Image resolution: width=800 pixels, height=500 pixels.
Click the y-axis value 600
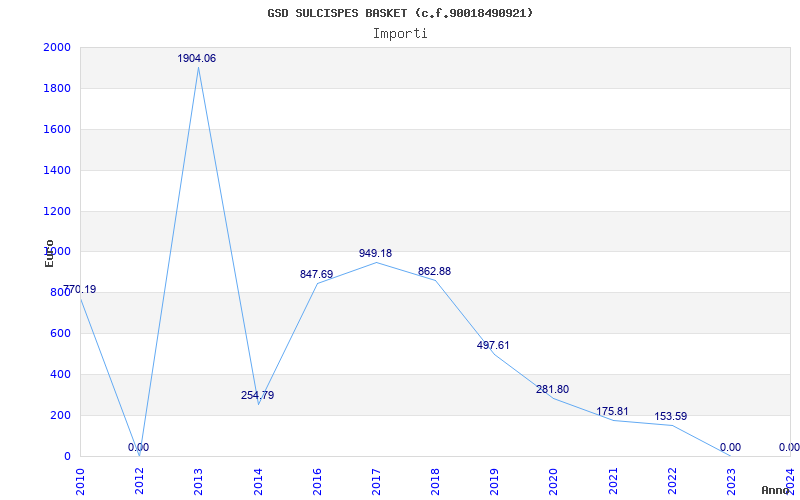click(61, 334)
